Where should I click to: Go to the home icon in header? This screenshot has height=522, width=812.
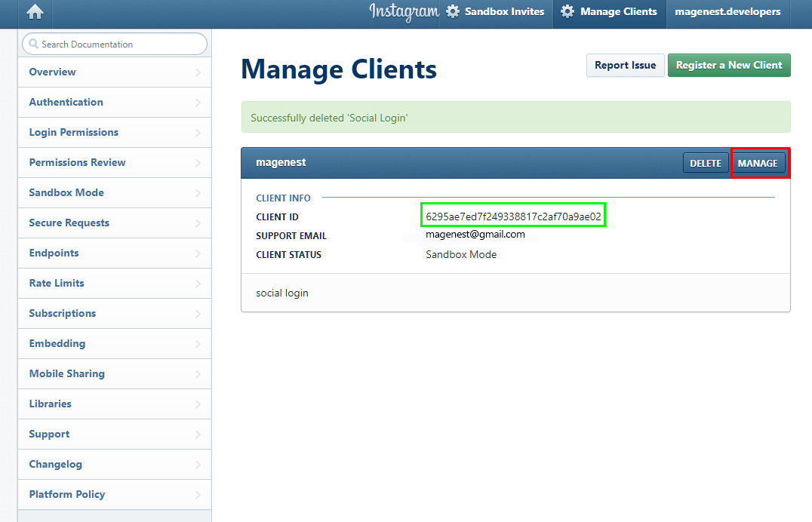pos(35,12)
